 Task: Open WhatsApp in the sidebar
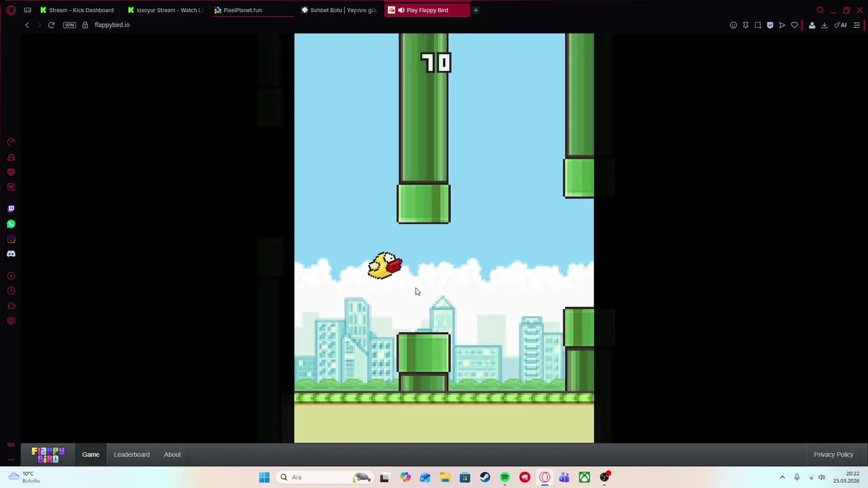[11, 224]
